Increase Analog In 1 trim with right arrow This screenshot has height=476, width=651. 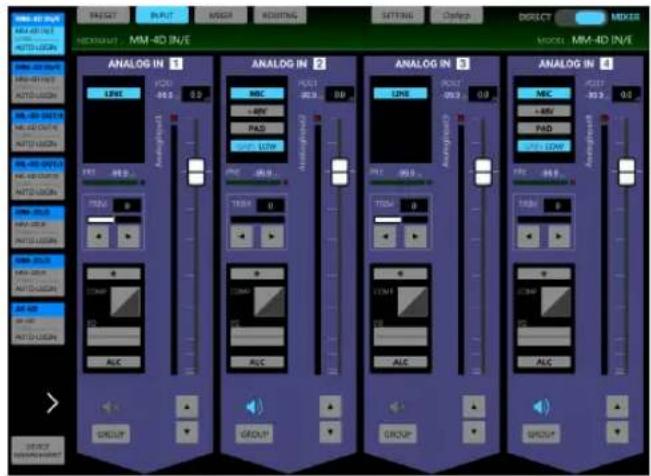coord(128,236)
